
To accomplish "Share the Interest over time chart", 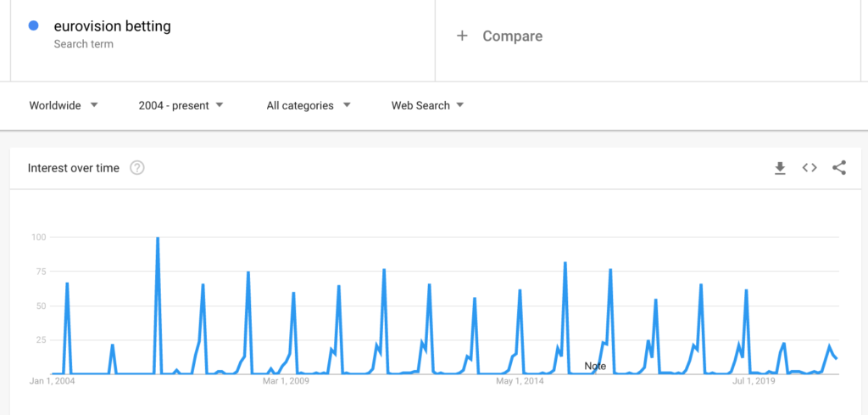I will tap(839, 168).
